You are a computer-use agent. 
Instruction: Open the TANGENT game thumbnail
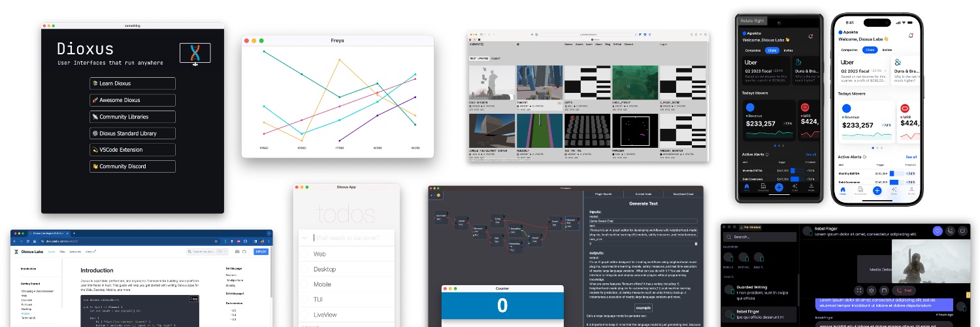tap(539, 82)
